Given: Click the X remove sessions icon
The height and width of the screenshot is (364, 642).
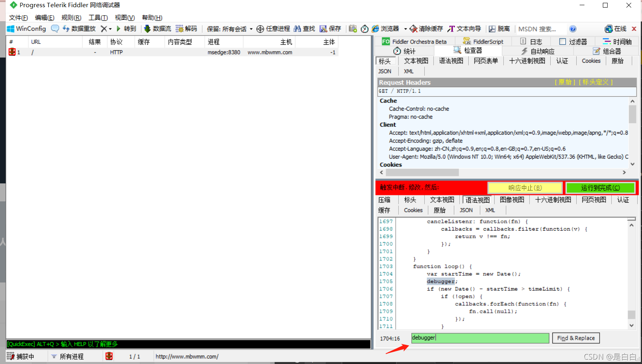Looking at the screenshot, I should pos(104,29).
